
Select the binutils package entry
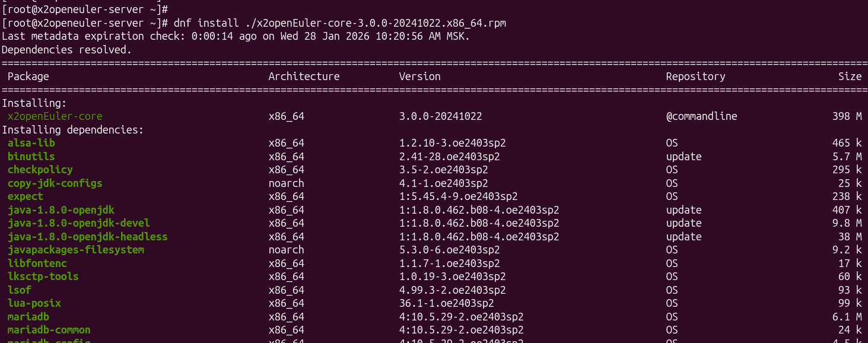(31, 157)
